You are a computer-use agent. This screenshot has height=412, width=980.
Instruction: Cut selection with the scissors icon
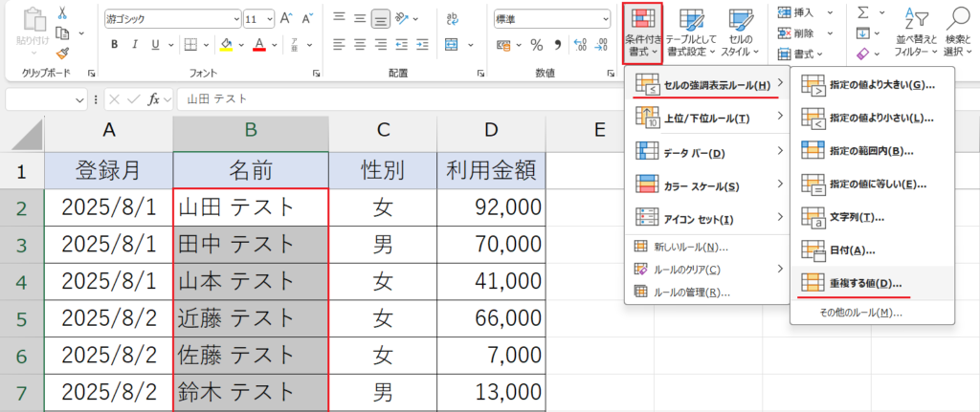[63, 11]
